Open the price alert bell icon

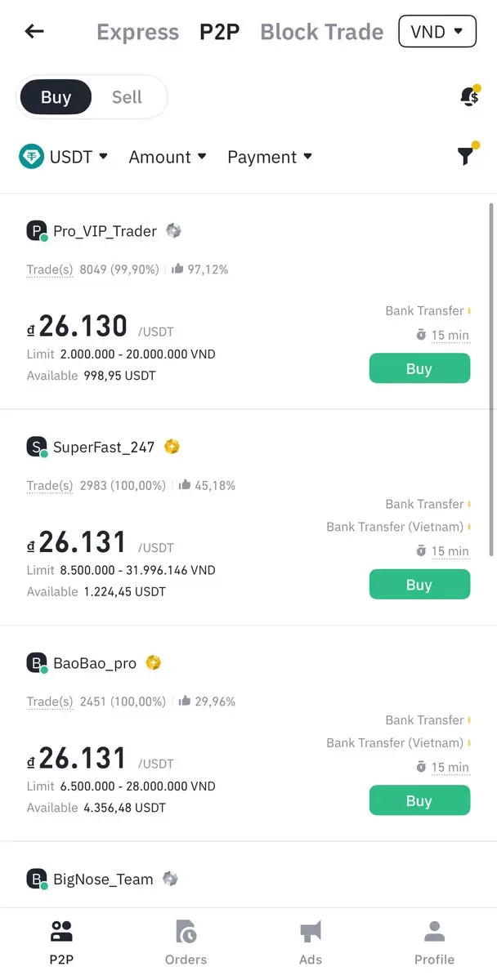(x=469, y=97)
